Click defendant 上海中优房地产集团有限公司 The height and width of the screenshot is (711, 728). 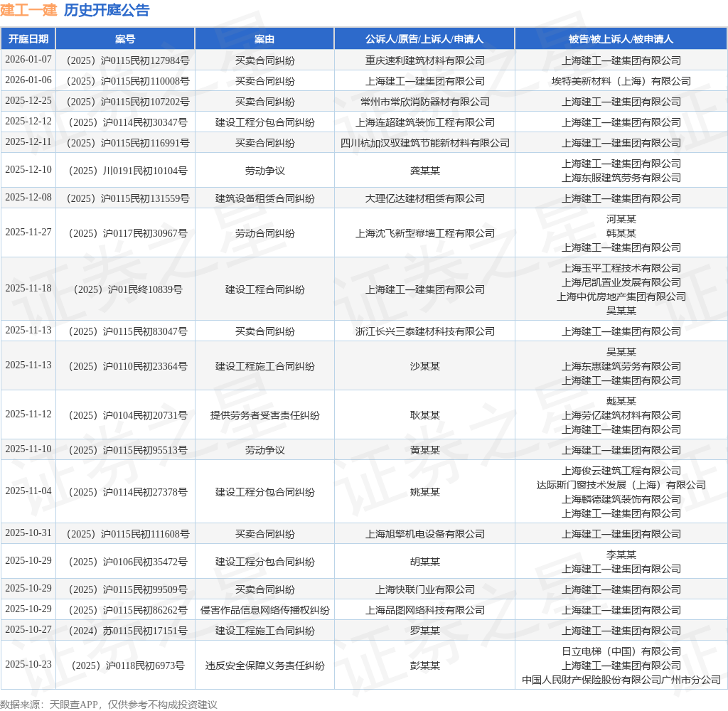621,296
